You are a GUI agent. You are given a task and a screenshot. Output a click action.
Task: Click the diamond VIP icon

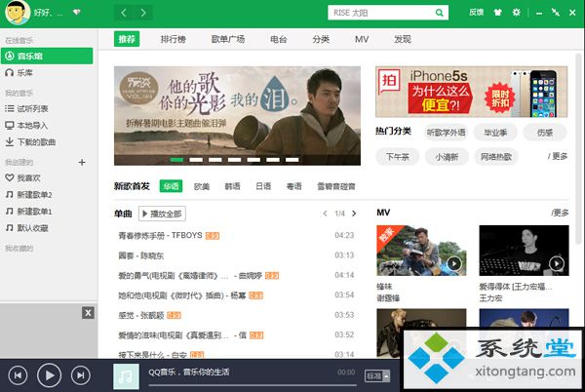tap(77, 13)
